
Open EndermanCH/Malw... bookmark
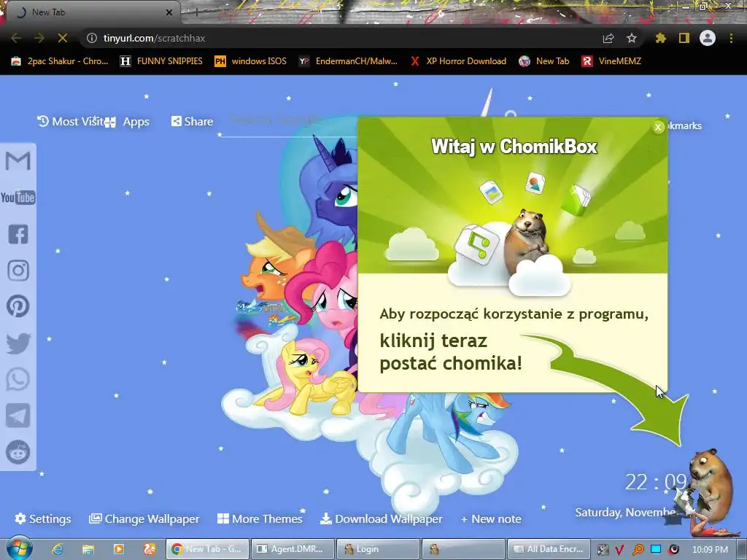[348, 61]
